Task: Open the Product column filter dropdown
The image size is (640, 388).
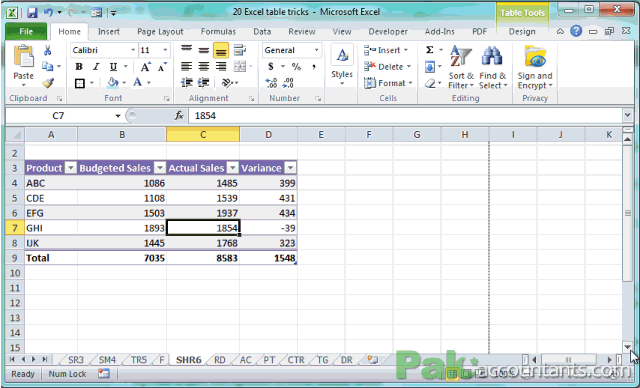Action: click(x=71, y=168)
